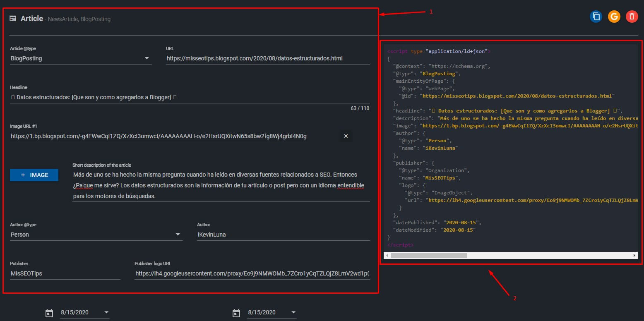Click the Article title heading

[32, 19]
